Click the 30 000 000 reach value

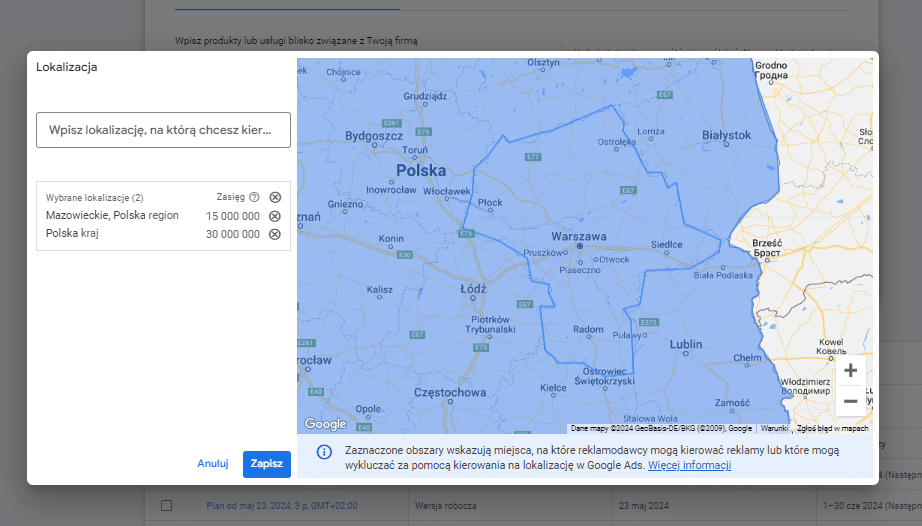tap(233, 234)
